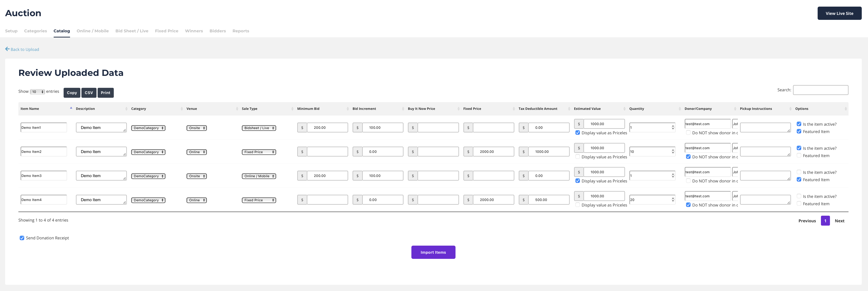Open Sale Type dropdown for Demo Item1
Screen dimensions: 868x291
tap(259, 128)
